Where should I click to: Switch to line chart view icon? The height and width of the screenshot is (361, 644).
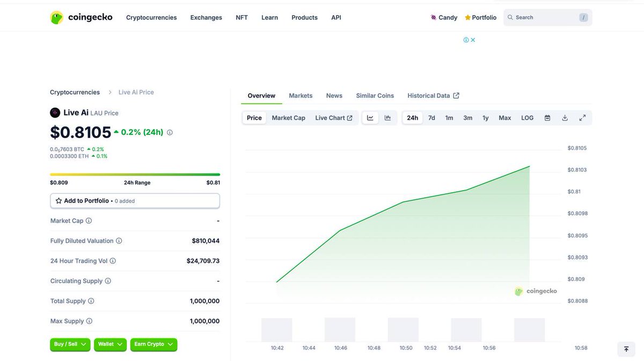click(x=370, y=118)
